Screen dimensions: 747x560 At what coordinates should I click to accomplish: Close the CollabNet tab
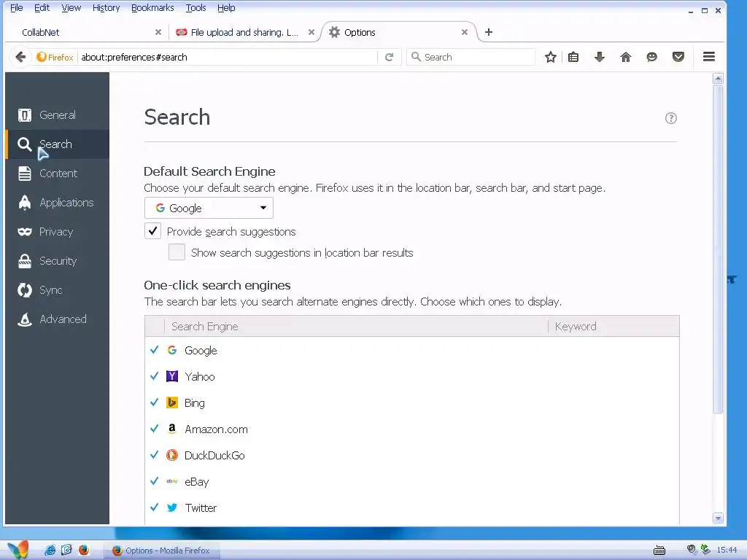[x=158, y=32]
